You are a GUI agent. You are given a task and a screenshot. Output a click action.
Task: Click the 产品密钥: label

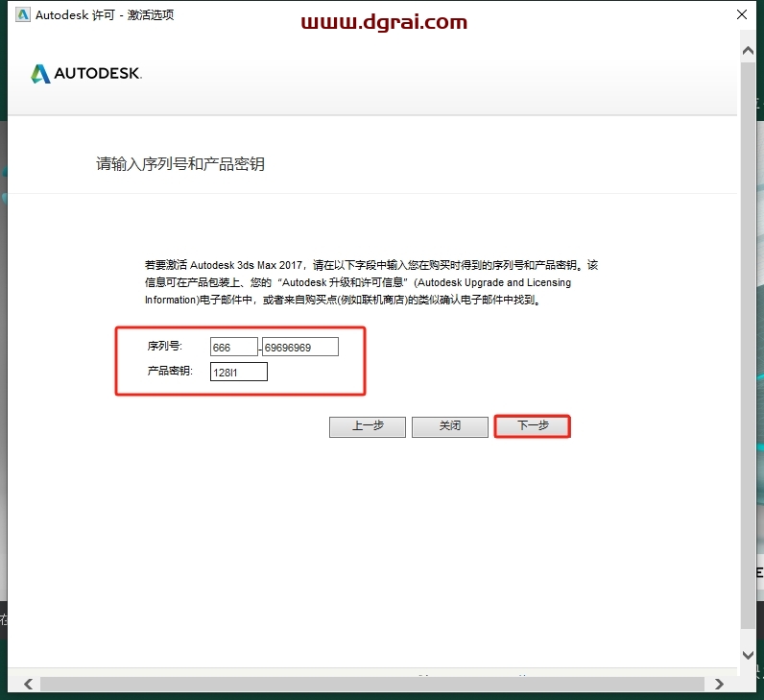pos(170,371)
